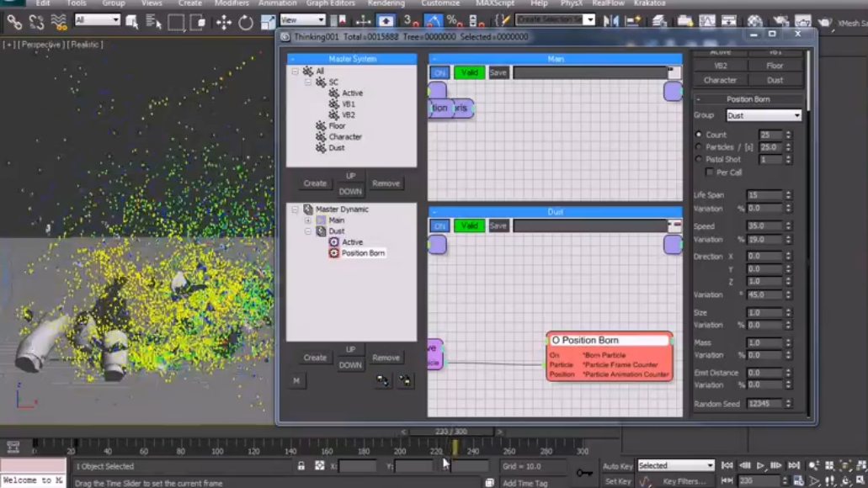Toggle Auto Key mode
868x488 pixels.
(x=618, y=466)
